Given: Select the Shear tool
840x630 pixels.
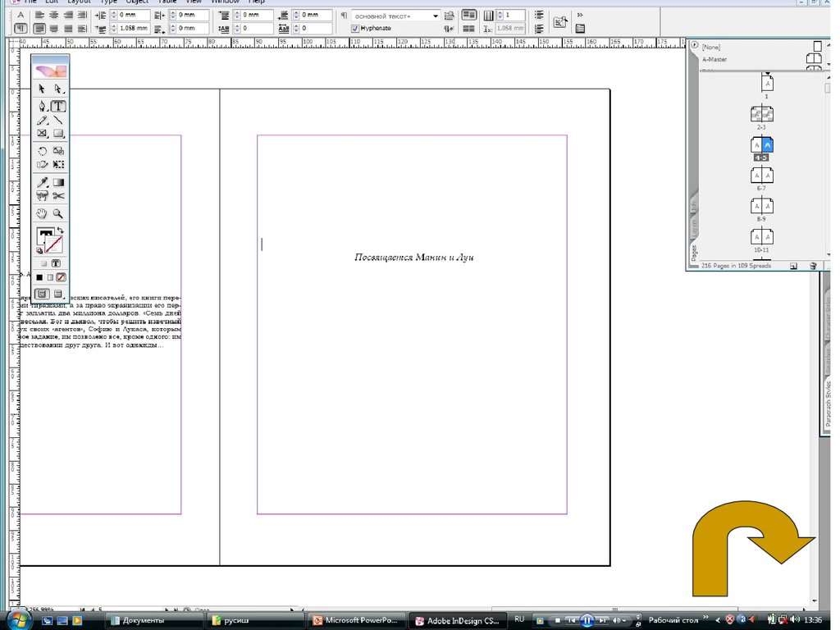Looking at the screenshot, I should coord(43,164).
